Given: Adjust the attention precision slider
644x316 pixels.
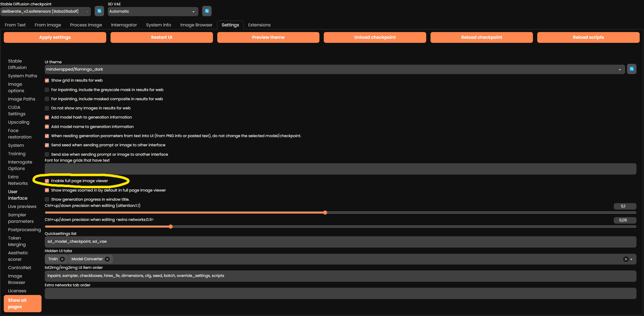Looking at the screenshot, I should (x=325, y=213).
